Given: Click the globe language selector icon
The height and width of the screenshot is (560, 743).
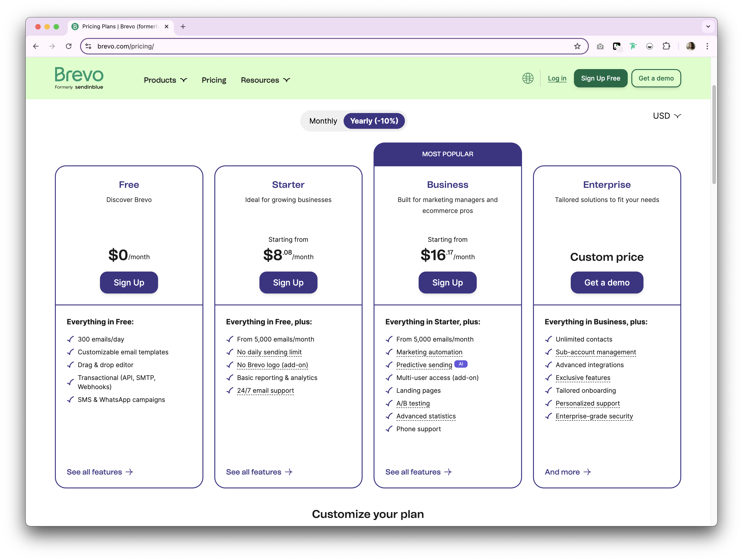Looking at the screenshot, I should [x=528, y=78].
